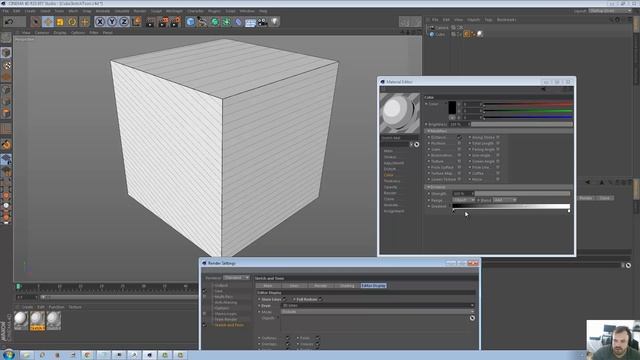Select the highlighted sketch material thumbnail
This screenshot has height=360, width=640.
(x=37, y=320)
